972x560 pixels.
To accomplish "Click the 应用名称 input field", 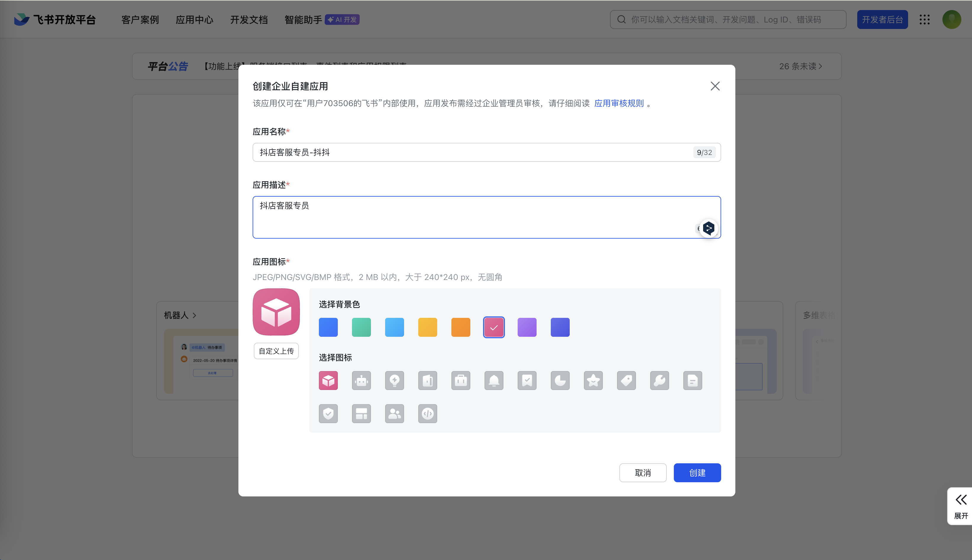I will [473, 152].
